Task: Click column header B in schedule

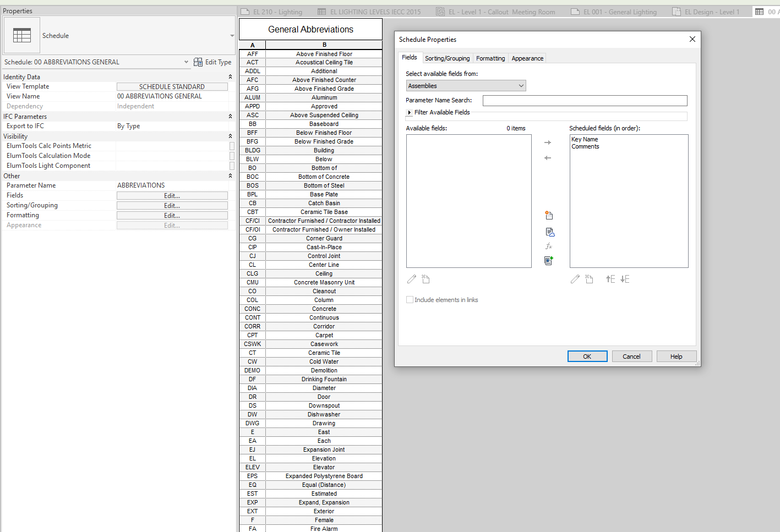Action: pyautogui.click(x=324, y=45)
